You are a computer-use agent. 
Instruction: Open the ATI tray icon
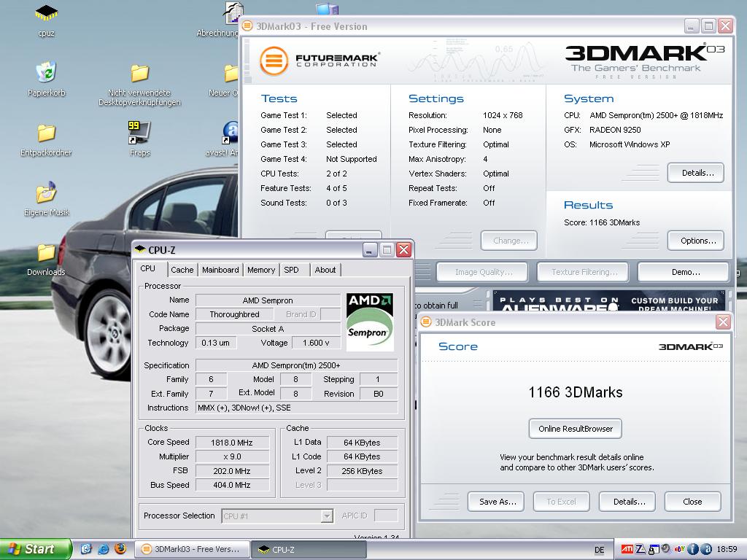click(x=627, y=550)
